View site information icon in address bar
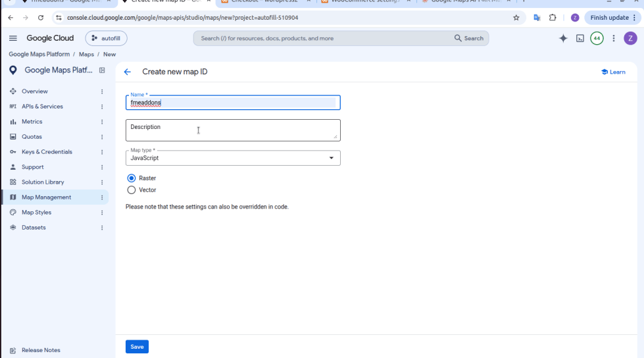This screenshot has width=644, height=358. (x=59, y=18)
